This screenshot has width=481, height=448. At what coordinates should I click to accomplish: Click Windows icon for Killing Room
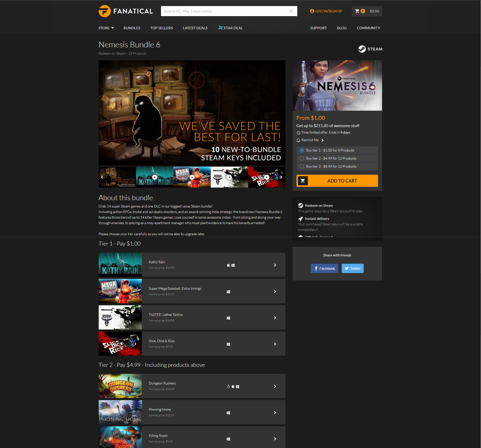coord(228,439)
